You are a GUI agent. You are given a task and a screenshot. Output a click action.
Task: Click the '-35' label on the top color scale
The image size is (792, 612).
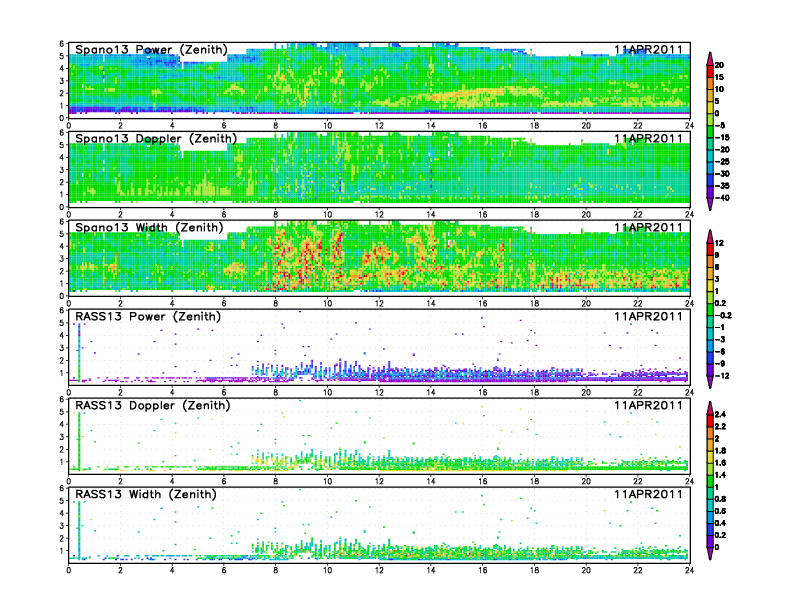point(722,186)
